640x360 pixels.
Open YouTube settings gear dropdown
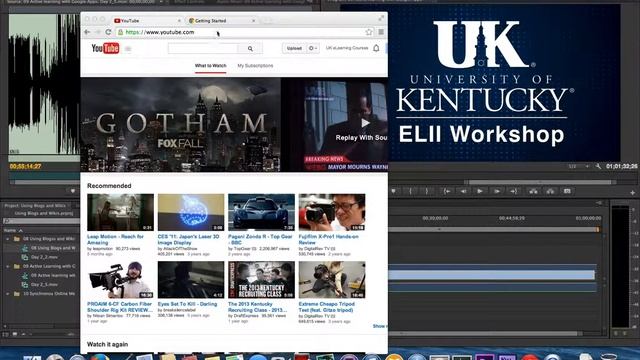313,48
